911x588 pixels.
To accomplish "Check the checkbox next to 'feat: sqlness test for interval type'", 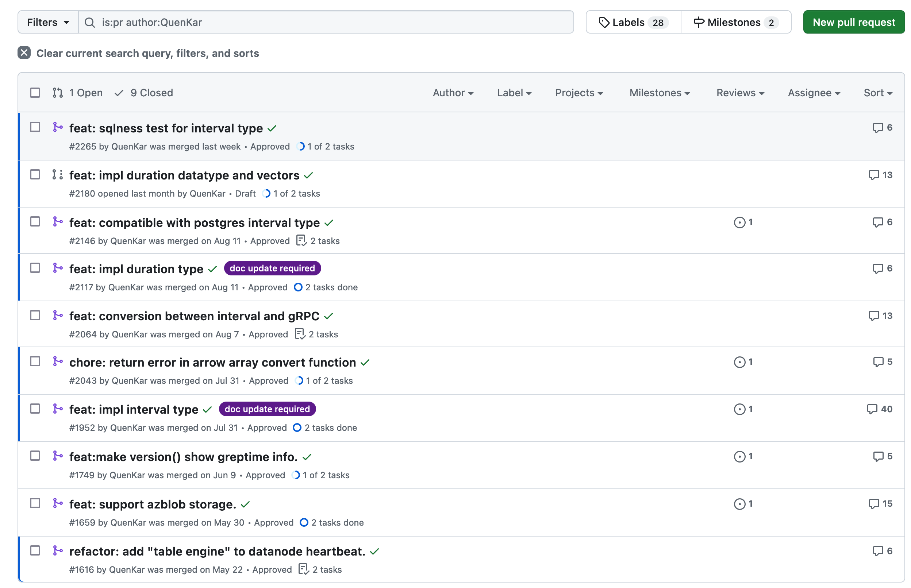I will [35, 127].
